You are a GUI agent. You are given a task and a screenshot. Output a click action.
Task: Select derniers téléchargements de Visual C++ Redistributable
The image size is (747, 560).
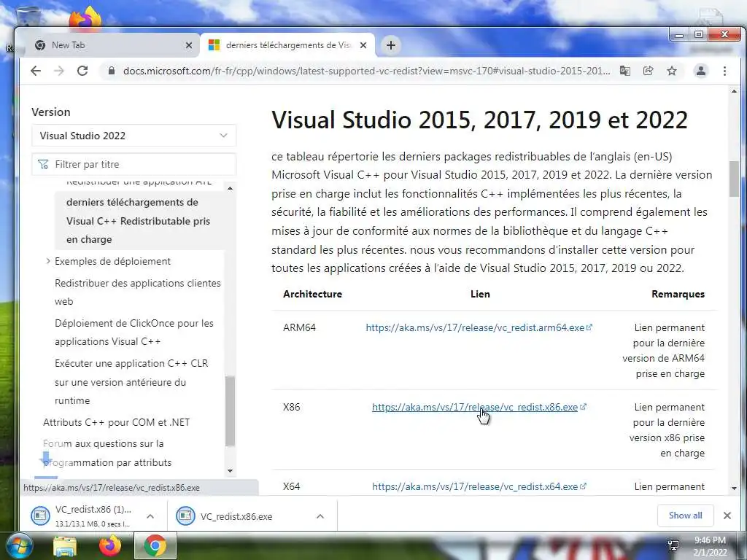click(x=139, y=220)
